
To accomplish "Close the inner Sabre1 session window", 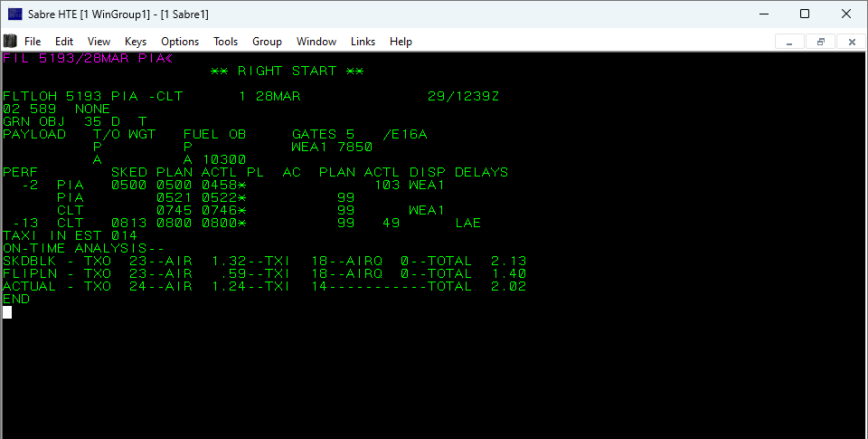I will [x=851, y=42].
